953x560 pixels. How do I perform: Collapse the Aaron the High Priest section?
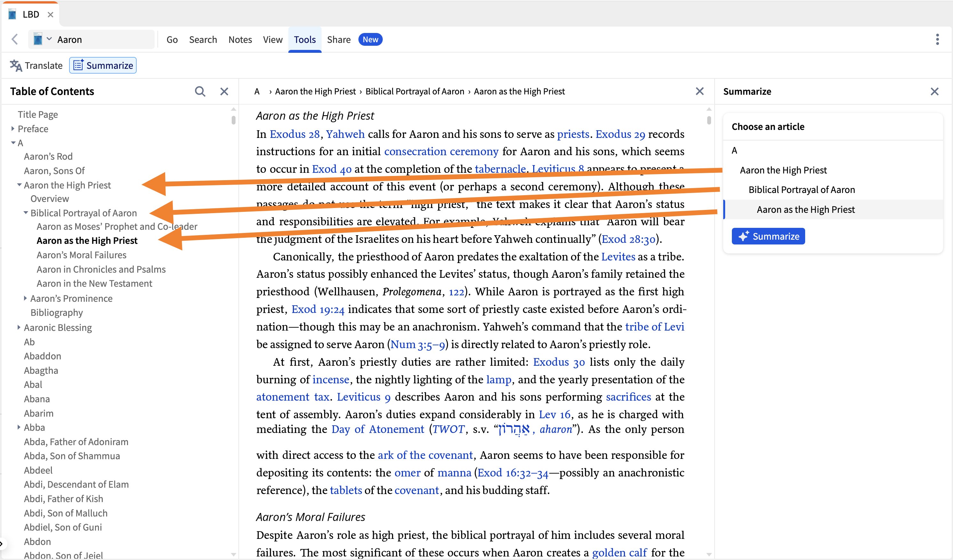[x=19, y=185]
